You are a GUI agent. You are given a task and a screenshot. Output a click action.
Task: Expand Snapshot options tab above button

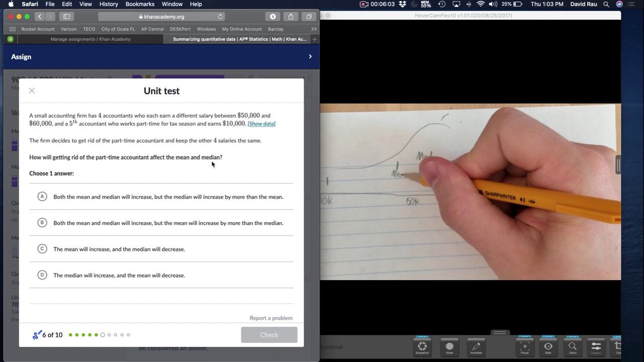click(x=422, y=336)
